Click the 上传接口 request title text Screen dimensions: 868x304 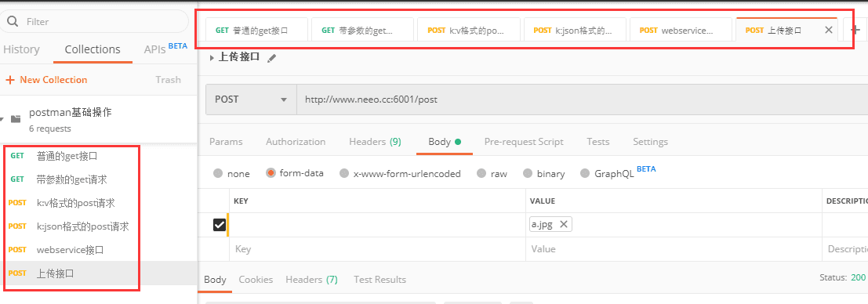239,57
